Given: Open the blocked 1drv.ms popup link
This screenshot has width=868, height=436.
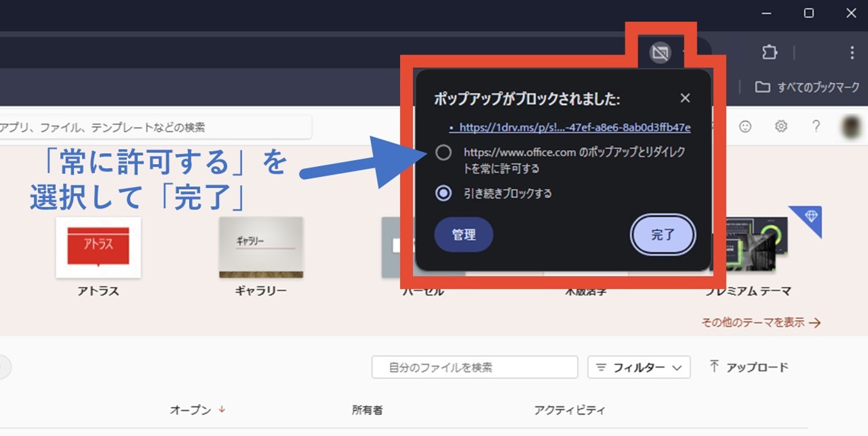Looking at the screenshot, I should (574, 127).
